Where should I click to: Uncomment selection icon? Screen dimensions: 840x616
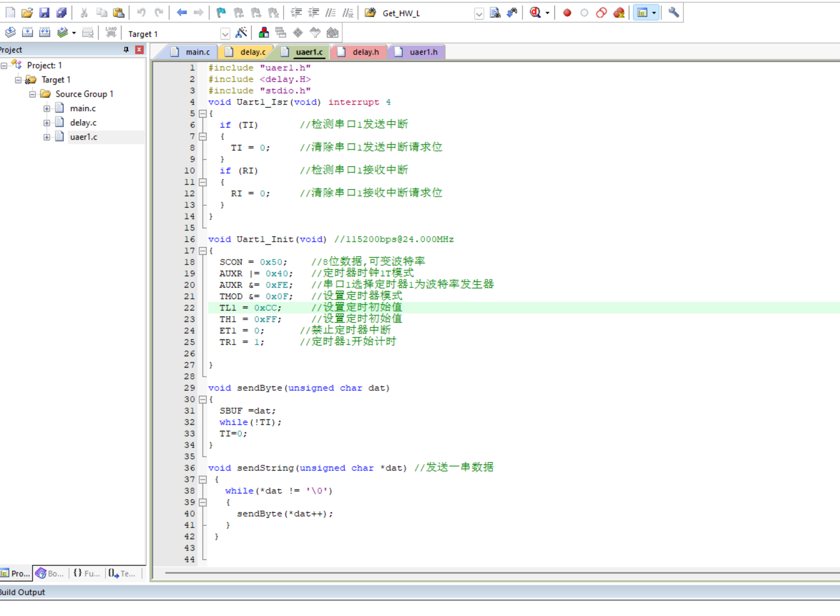tap(348, 13)
